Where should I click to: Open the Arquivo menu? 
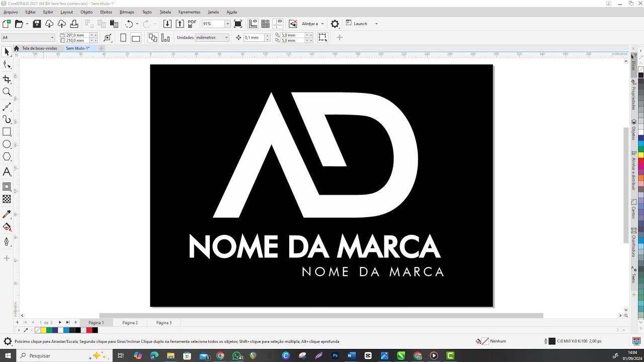click(x=11, y=12)
